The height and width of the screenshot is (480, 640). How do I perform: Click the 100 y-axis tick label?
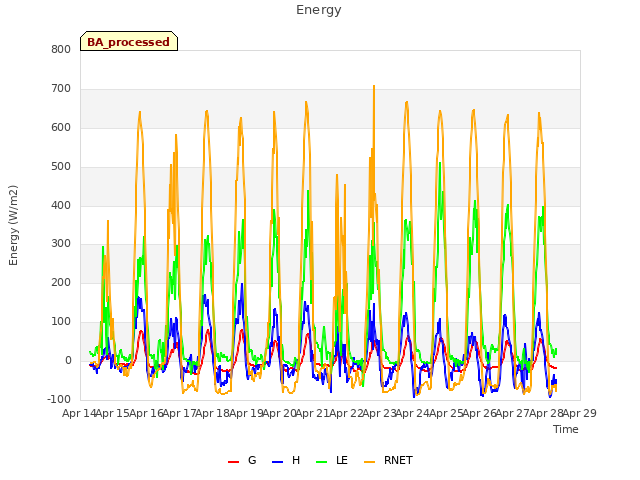coord(61,322)
